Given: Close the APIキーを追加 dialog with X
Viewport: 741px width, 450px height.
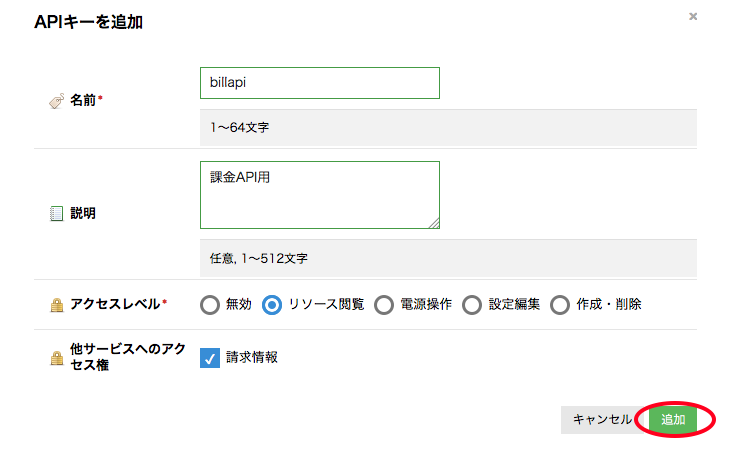Looking at the screenshot, I should [x=693, y=17].
